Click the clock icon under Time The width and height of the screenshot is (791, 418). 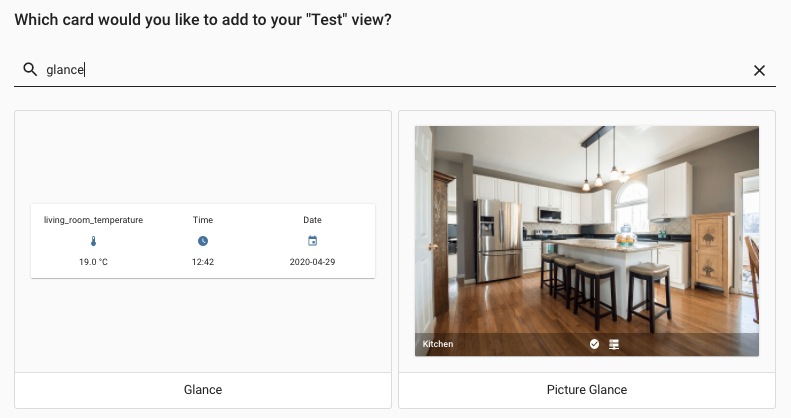[x=203, y=241]
